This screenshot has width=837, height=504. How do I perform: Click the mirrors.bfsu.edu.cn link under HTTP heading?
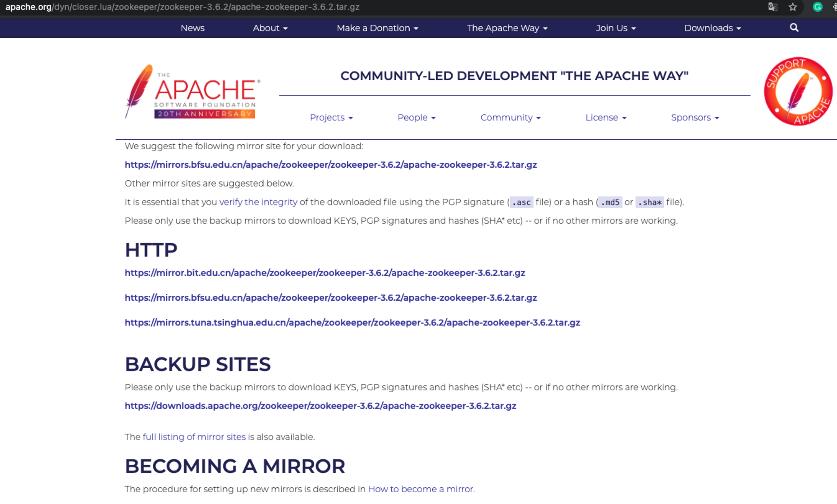(331, 298)
